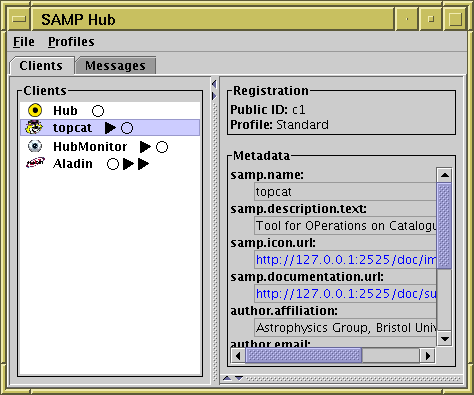The width and height of the screenshot is (474, 395).
Task: Click the last black triangle beside Aladin
Action: (x=143, y=164)
